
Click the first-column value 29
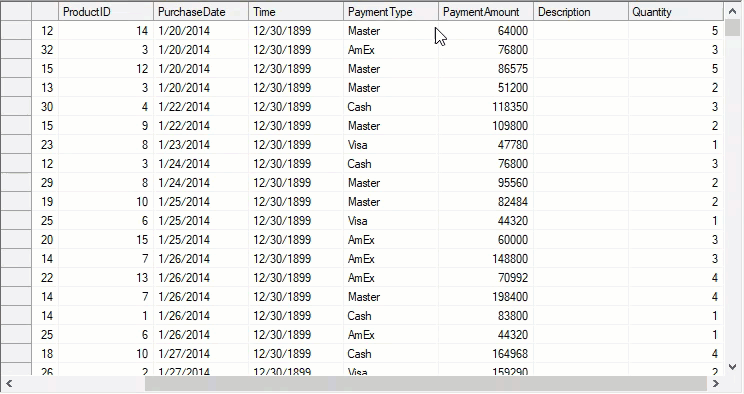click(45, 183)
